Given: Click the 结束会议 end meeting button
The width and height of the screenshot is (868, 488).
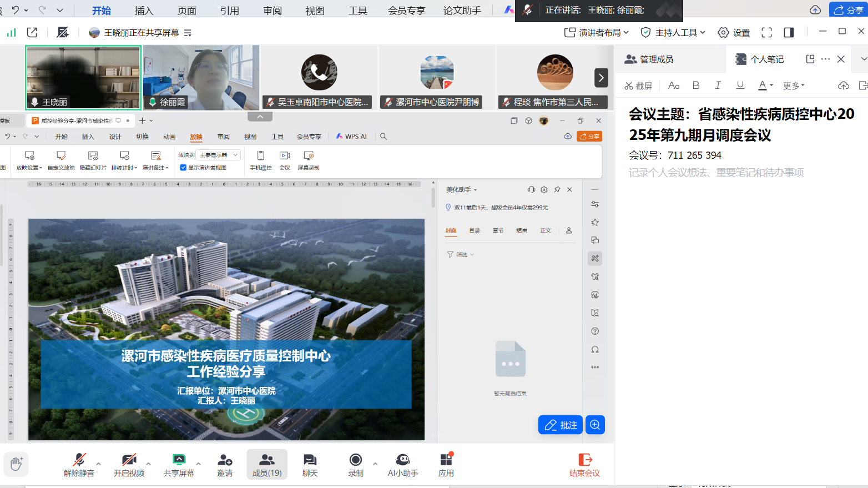Looking at the screenshot, I should [584, 465].
